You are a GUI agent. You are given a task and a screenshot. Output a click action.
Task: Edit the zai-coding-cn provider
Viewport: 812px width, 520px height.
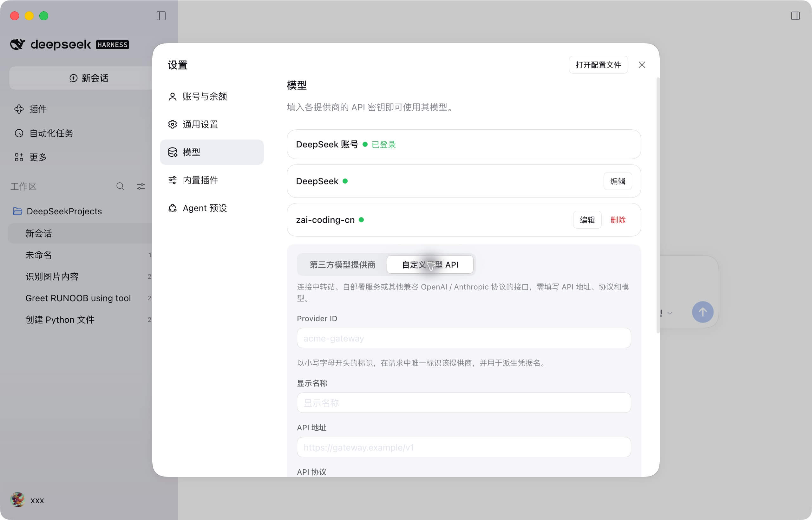(x=587, y=220)
